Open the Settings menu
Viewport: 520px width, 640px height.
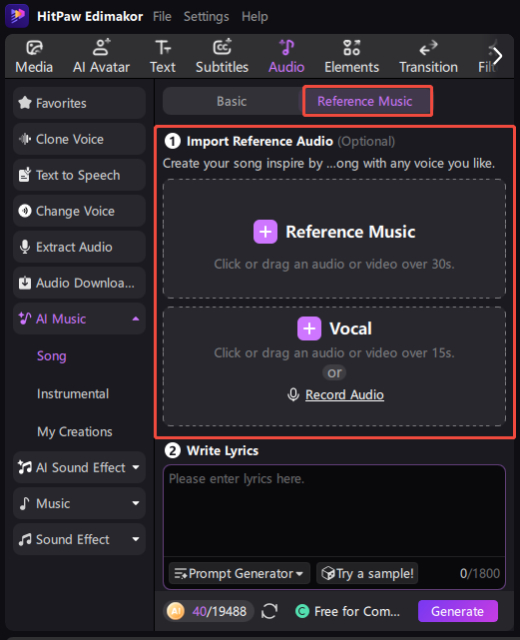206,16
